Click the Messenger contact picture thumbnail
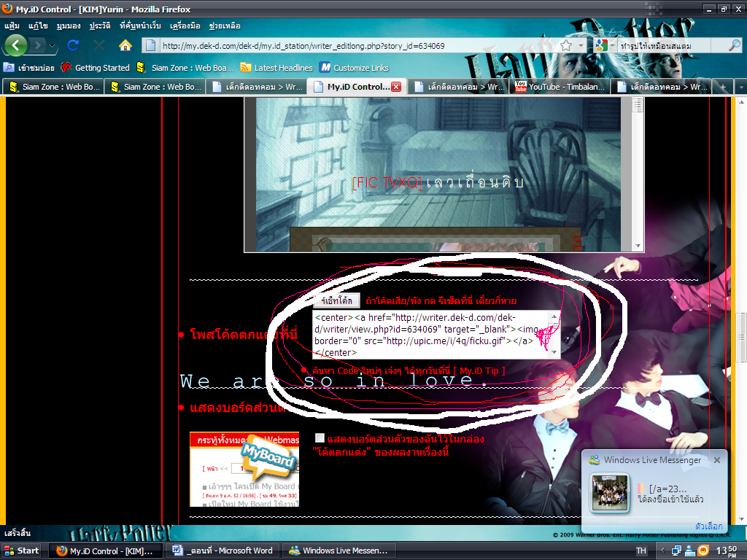747x560 pixels. pyautogui.click(x=609, y=493)
